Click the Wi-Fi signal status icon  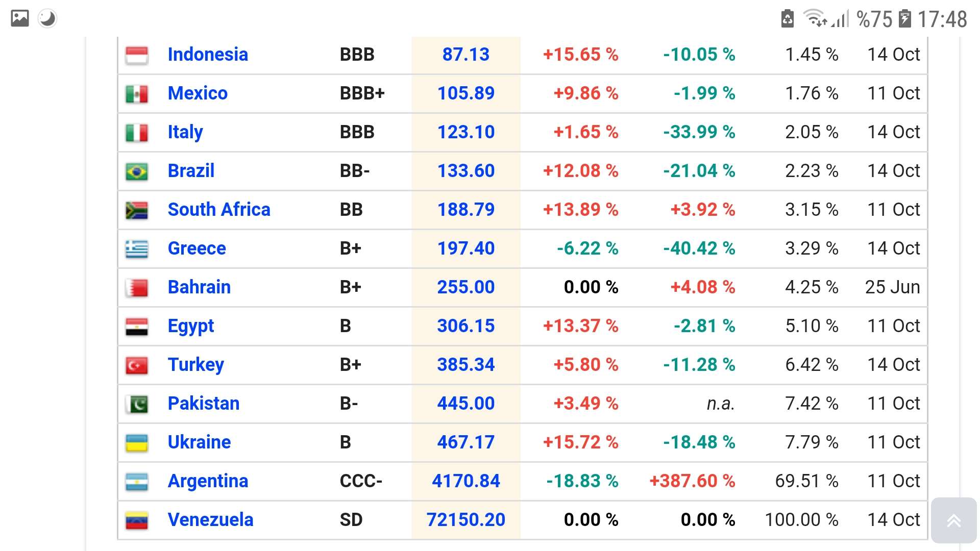(815, 19)
